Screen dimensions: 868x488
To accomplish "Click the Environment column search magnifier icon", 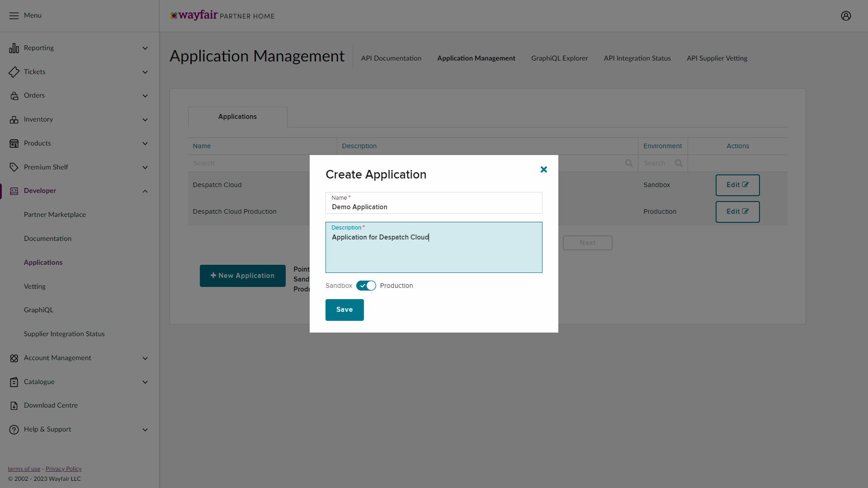I will pos(679,163).
